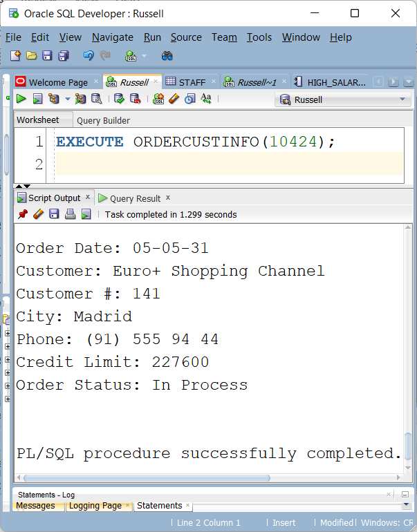Toggle Insert mode in status bar
The width and height of the screenshot is (417, 532).
click(x=284, y=523)
